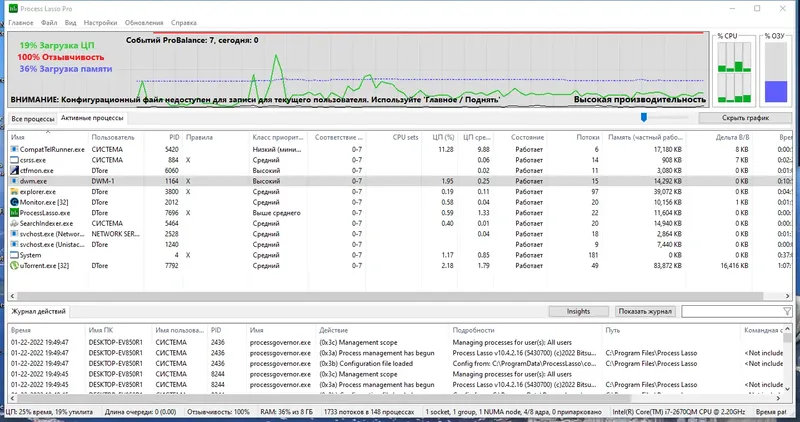Click the process list horizontal scrollbar

(390, 296)
